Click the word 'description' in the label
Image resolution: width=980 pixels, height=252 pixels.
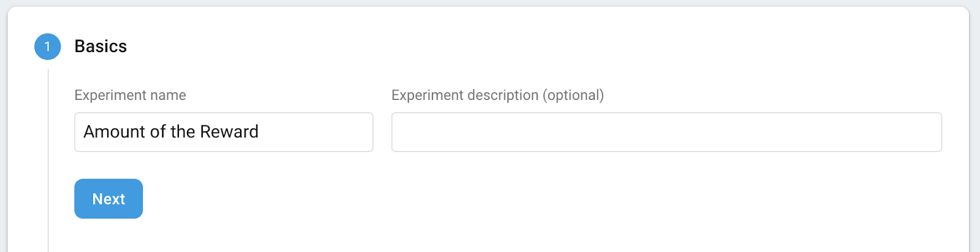[x=501, y=95]
